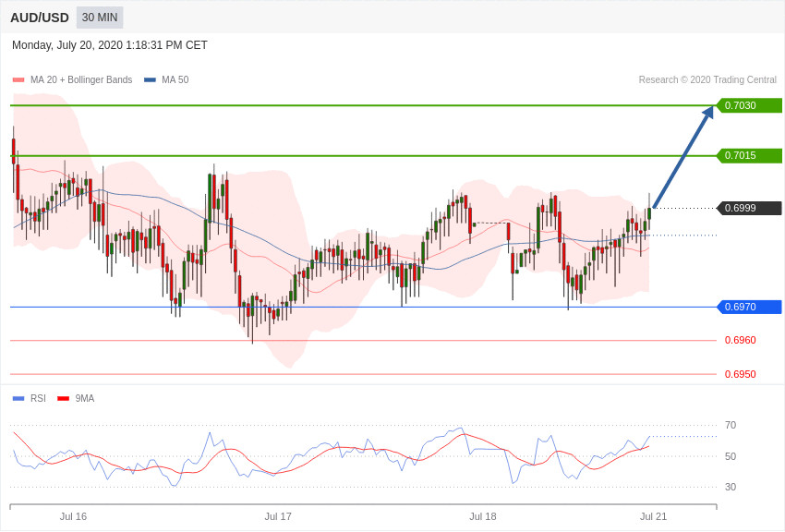The image size is (785, 532).
Task: Click the red MA 20 legend swatch
Action: tap(18, 80)
